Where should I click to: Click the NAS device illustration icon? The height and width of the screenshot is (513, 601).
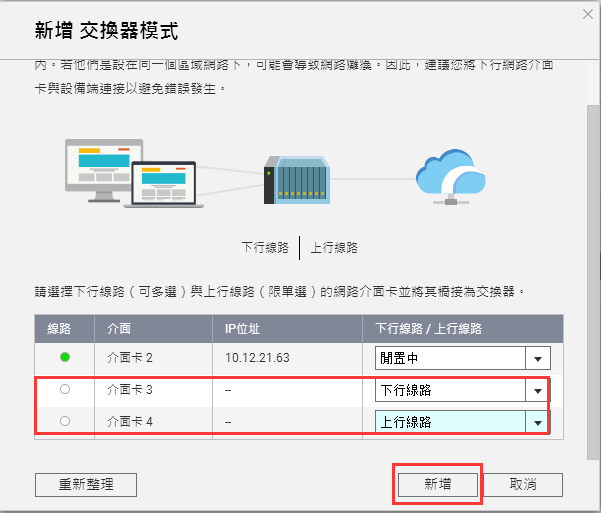(295, 177)
